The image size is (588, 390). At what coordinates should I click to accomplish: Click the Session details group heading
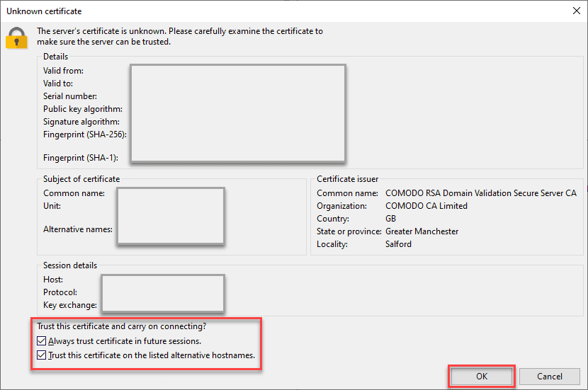point(70,265)
